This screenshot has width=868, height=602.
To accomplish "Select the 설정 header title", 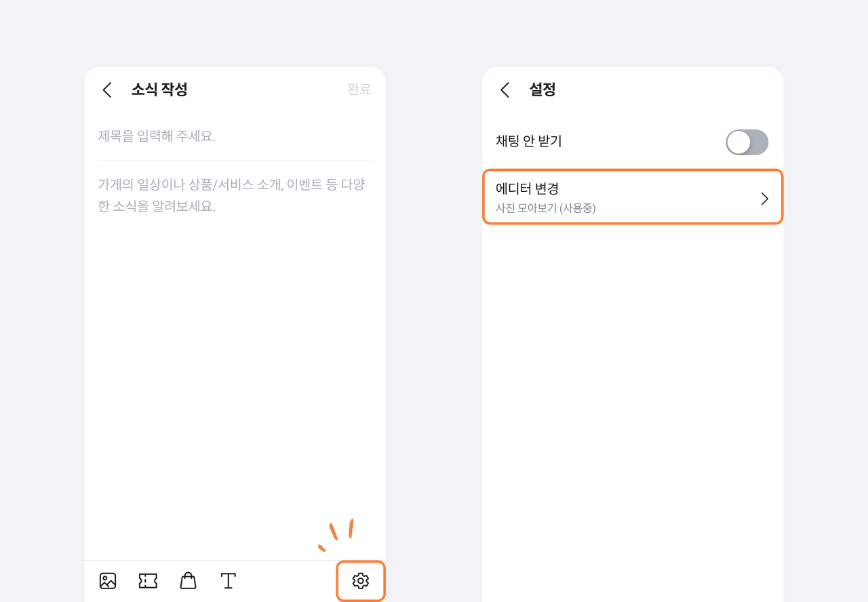I will (542, 89).
